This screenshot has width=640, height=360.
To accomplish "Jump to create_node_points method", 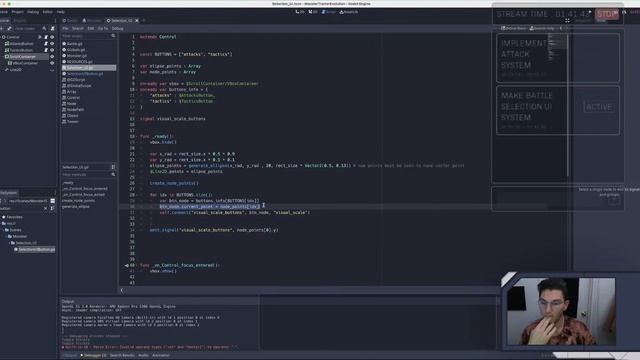I will click(x=78, y=201).
